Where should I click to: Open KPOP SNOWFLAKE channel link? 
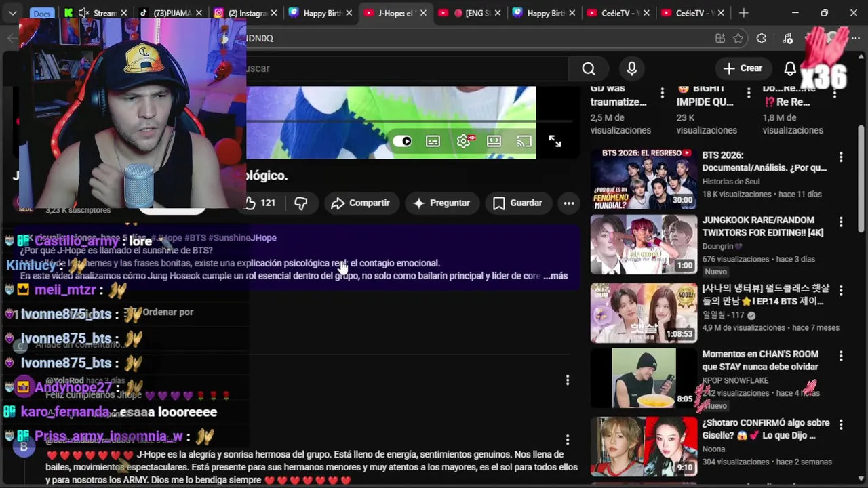click(x=735, y=380)
